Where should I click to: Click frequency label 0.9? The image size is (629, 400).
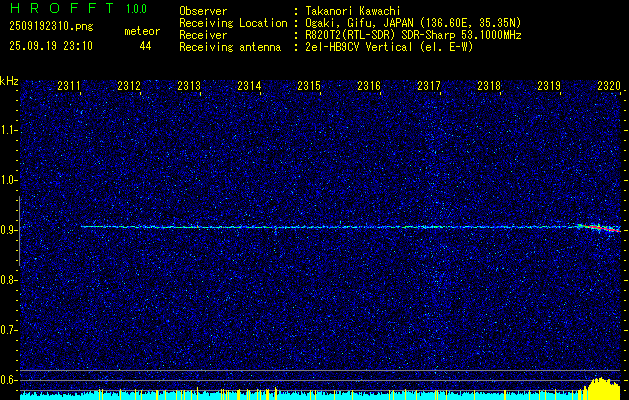coord(8,230)
